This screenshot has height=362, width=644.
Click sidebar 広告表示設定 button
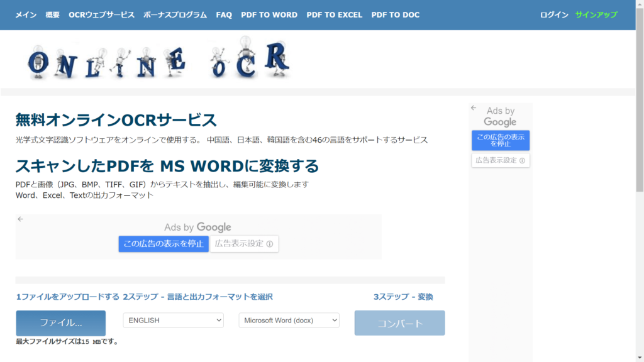[x=501, y=160]
